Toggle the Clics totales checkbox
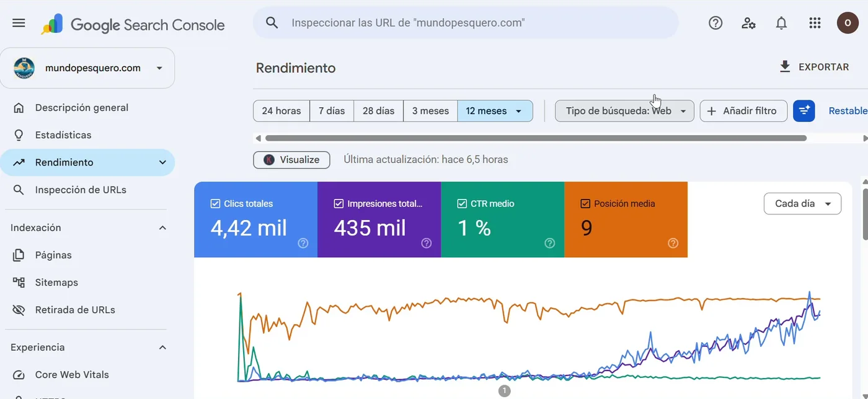 click(x=215, y=203)
